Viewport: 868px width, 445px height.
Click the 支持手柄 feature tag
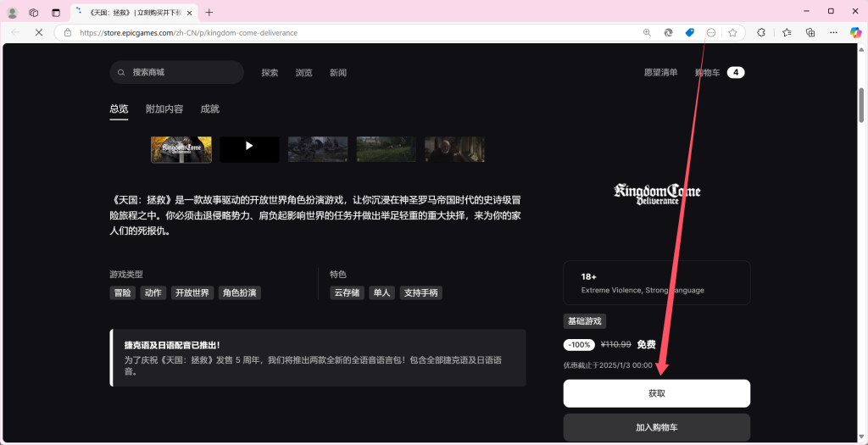(x=420, y=292)
